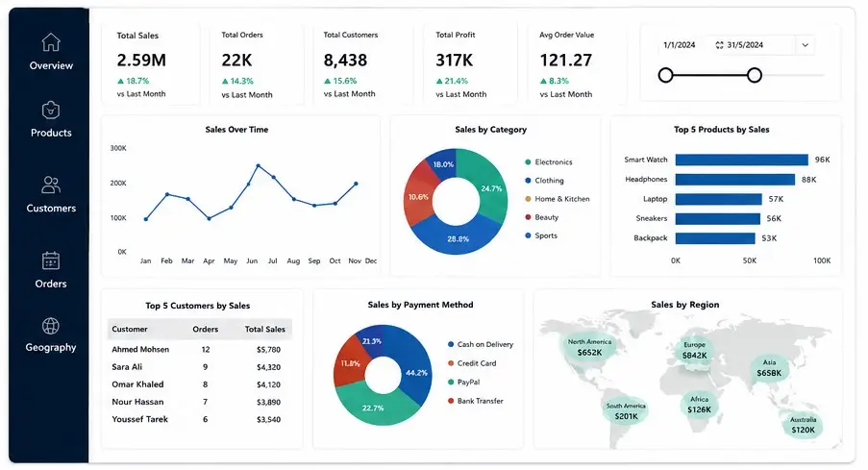Click the Avg Order Value 121.27
Screen dimensions: 868x470
[x=566, y=60]
